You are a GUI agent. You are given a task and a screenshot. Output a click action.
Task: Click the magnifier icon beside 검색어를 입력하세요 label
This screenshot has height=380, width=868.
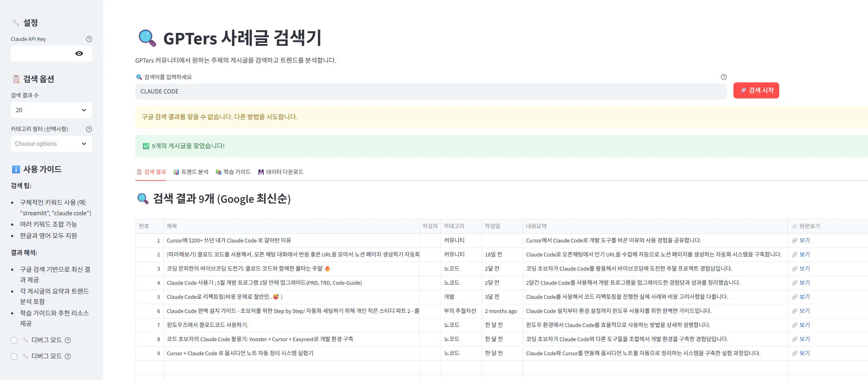(x=139, y=76)
